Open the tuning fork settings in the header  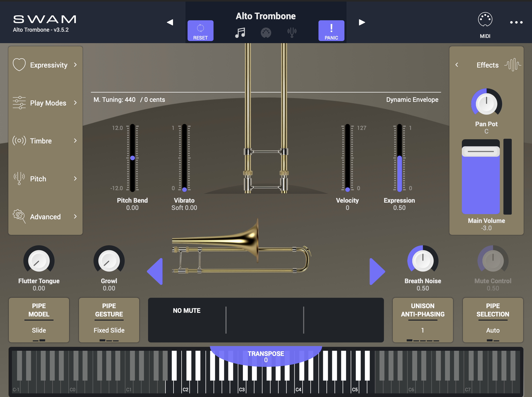coord(292,32)
